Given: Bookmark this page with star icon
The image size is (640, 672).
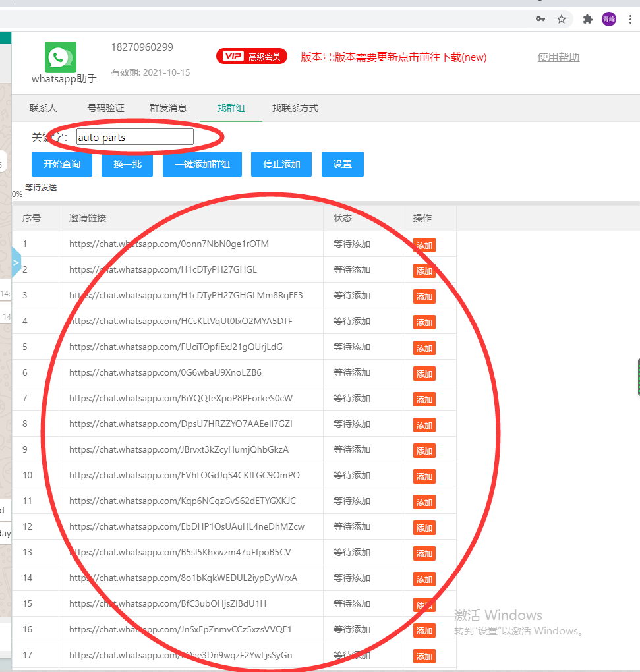Looking at the screenshot, I should coord(562,19).
